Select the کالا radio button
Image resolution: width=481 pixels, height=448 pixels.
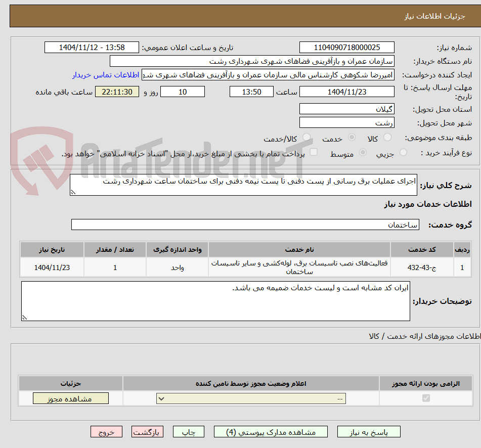[387, 137]
